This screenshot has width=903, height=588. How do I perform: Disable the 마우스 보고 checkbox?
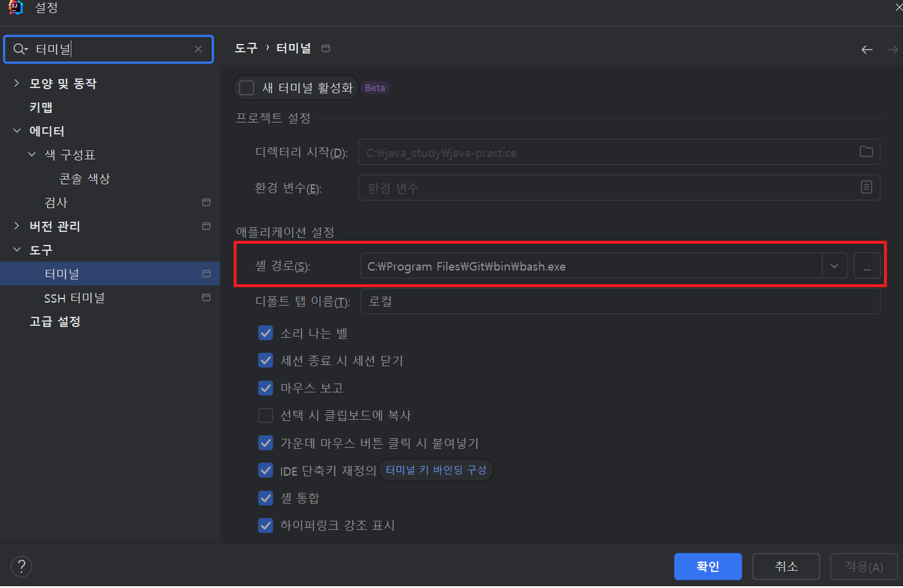266,388
